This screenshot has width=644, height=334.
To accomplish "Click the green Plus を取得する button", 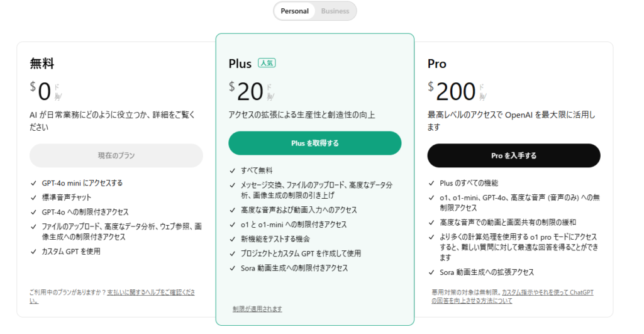I will coord(314,143).
